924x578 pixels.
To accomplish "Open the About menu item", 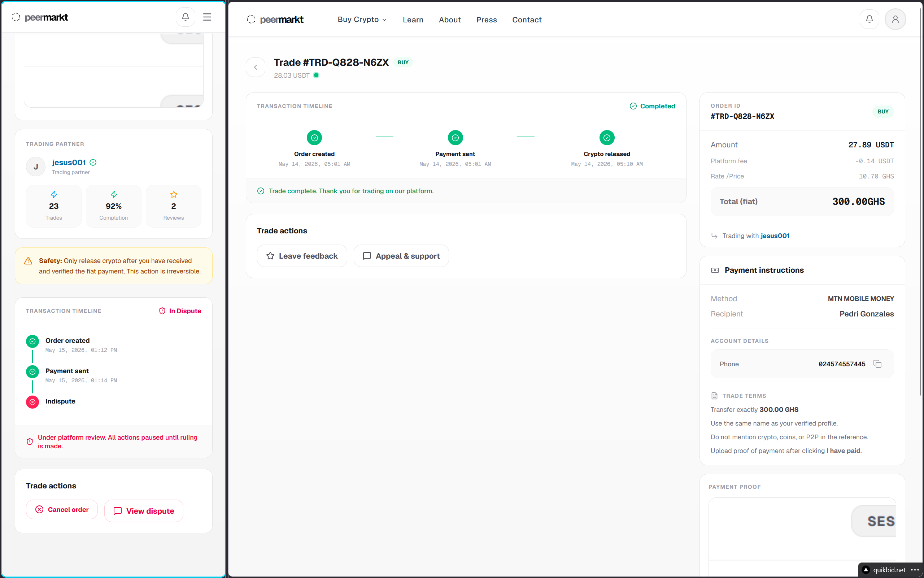I will tap(449, 20).
